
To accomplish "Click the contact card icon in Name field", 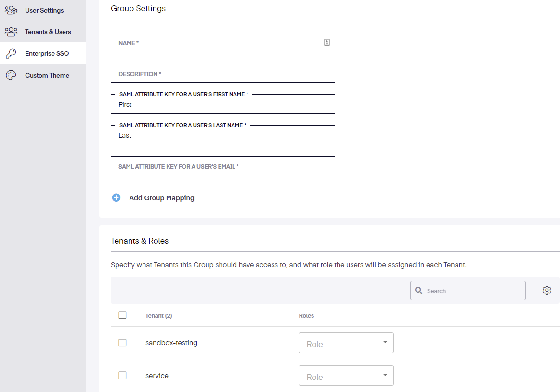I will (x=327, y=42).
